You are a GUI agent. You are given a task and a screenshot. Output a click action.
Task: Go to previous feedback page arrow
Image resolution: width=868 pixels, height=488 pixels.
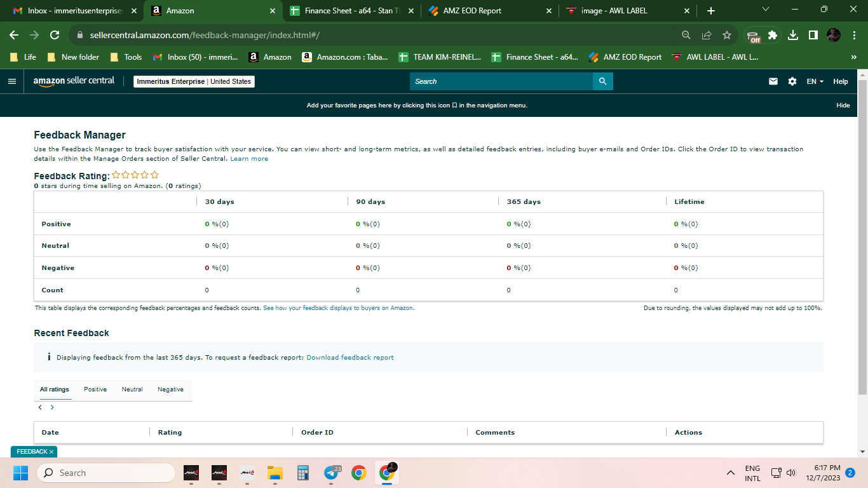pyautogui.click(x=40, y=407)
